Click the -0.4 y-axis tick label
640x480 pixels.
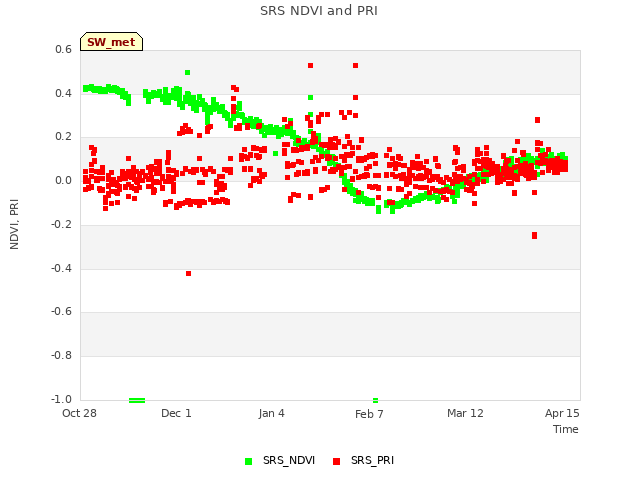point(61,268)
